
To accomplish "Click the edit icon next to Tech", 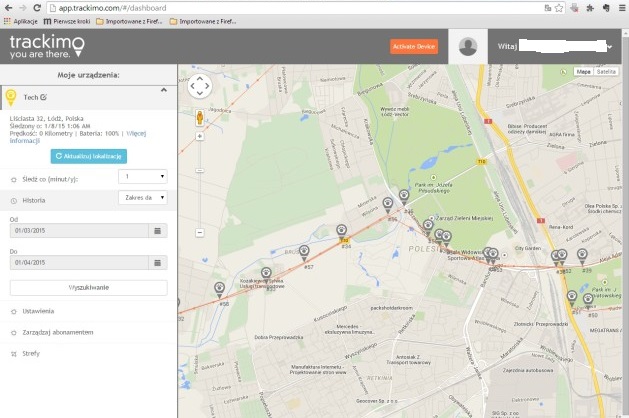I will 44,97.
